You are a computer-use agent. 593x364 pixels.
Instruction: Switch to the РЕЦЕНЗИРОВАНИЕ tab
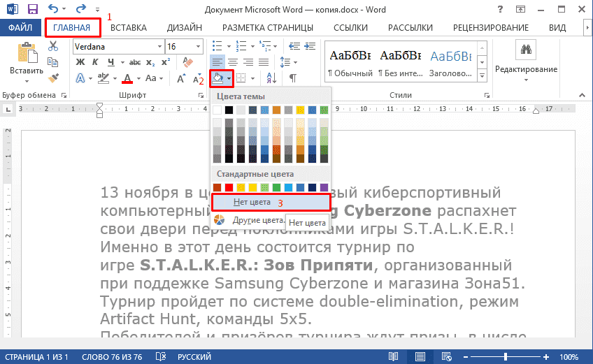[491, 27]
